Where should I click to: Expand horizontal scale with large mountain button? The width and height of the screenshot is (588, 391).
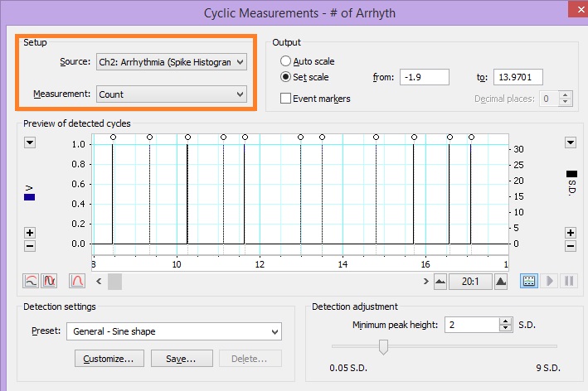(x=501, y=282)
